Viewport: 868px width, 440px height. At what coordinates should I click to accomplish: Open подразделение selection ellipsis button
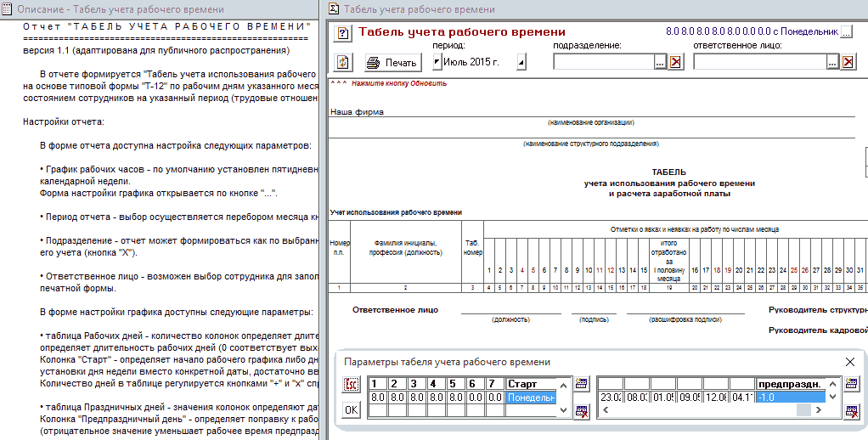pos(660,63)
